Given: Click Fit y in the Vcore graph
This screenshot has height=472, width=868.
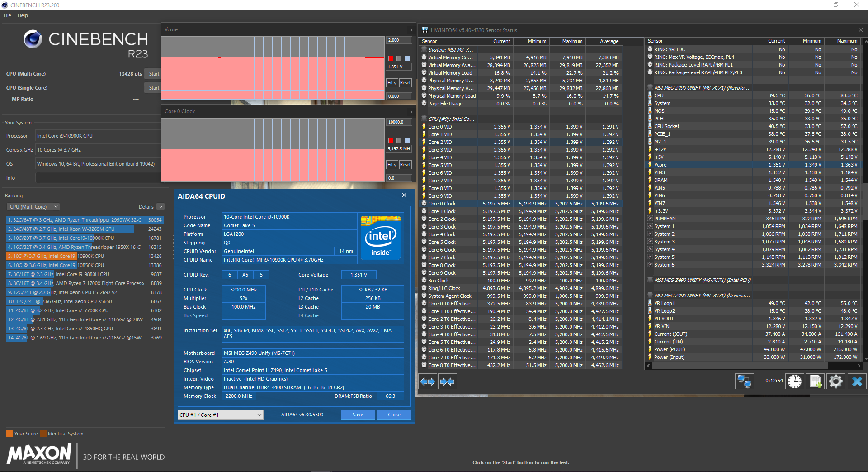Looking at the screenshot, I should pos(392,83).
